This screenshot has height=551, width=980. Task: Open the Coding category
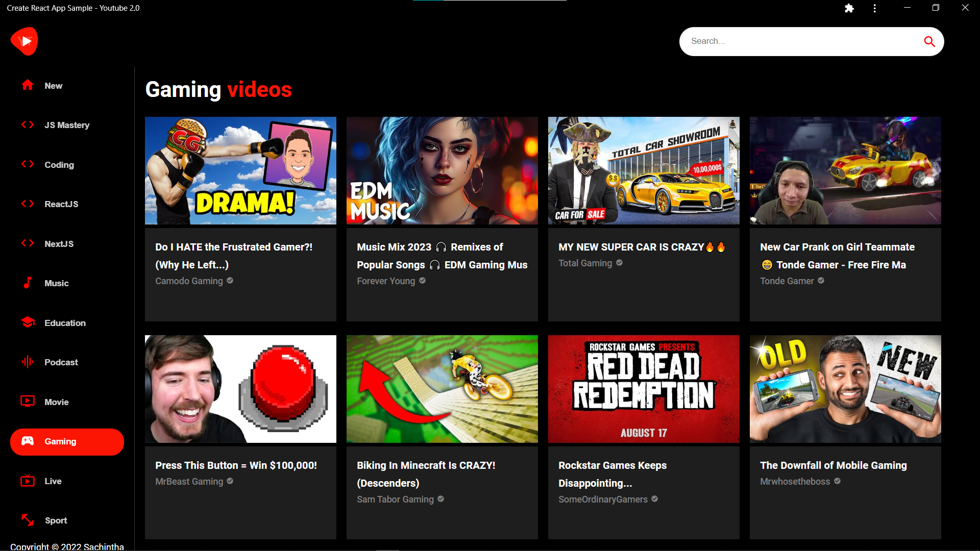59,164
